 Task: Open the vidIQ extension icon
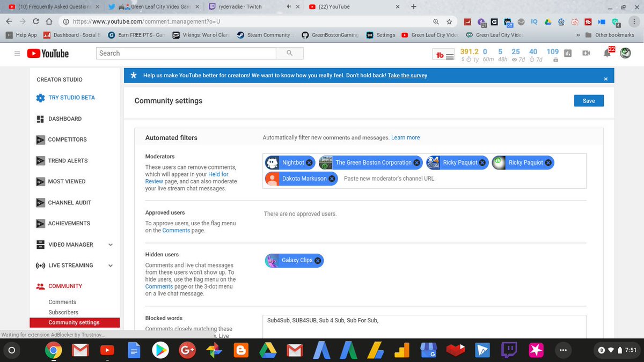[x=534, y=21]
